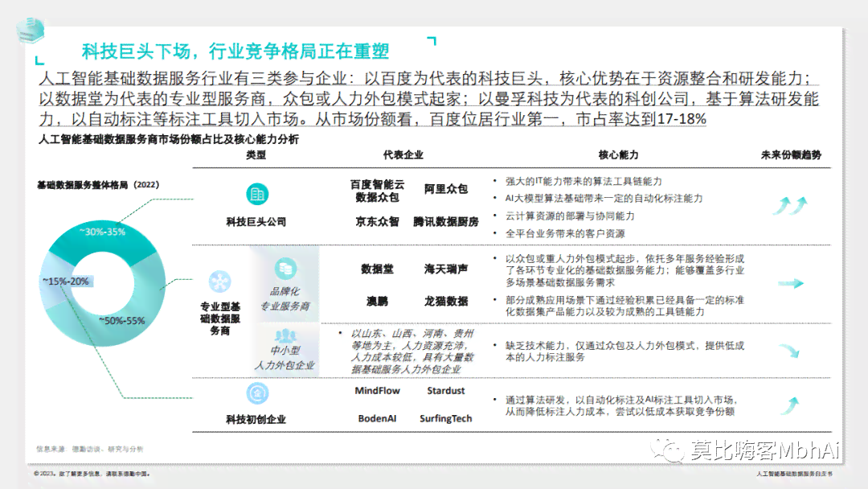The image size is (868, 489).
Task: Click the 腾讯数据厨房 company name
Action: click(445, 221)
